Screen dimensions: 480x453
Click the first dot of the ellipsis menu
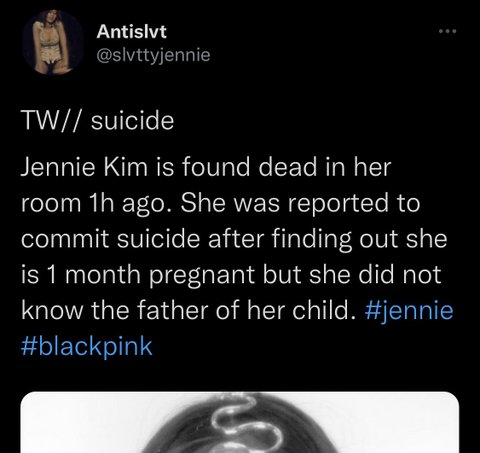tap(441, 31)
